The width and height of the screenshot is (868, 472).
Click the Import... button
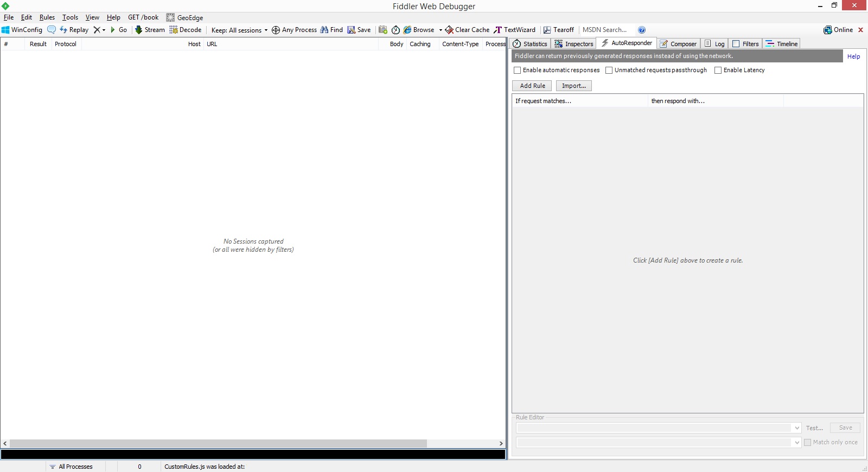click(573, 86)
